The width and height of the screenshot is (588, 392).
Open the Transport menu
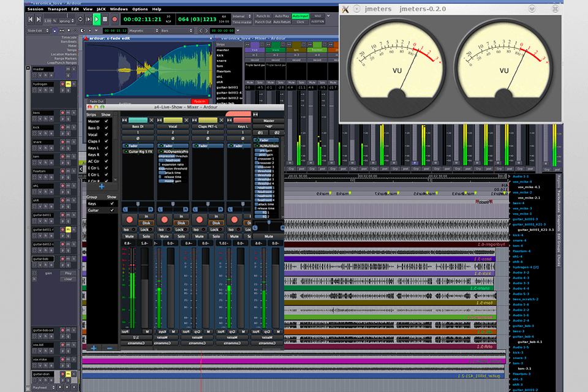tap(57, 9)
